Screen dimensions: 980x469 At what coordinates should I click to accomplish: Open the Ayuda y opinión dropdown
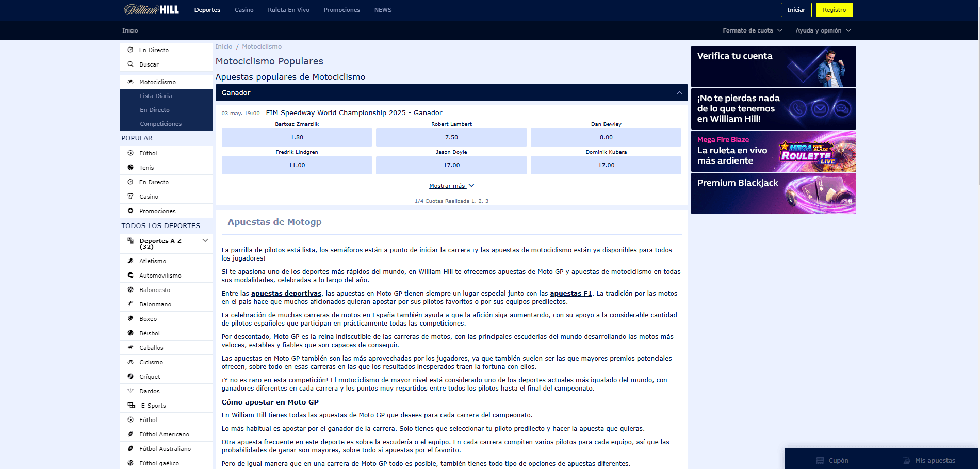tap(823, 30)
